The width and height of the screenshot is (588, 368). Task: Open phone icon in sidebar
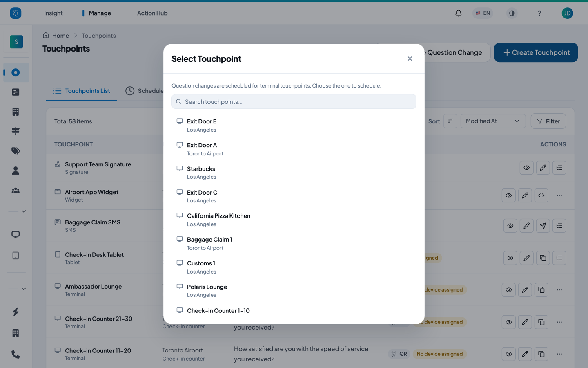(x=16, y=355)
